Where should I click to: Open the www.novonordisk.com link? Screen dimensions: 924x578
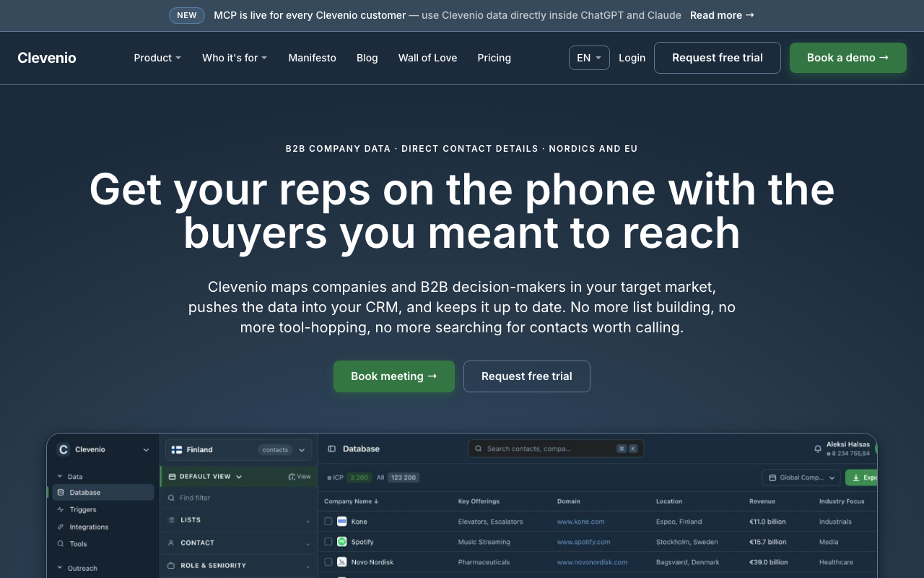[x=593, y=562]
